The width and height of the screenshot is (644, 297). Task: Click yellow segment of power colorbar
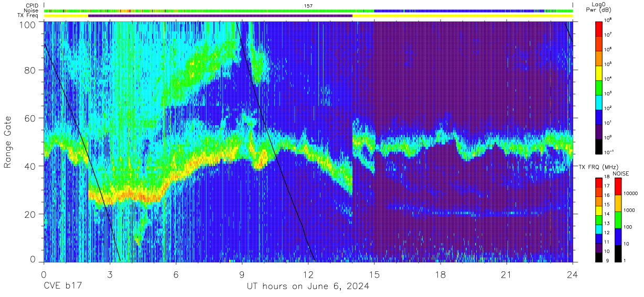click(599, 72)
